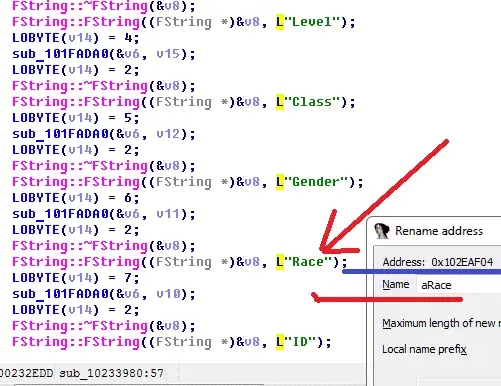Click status bar address ending 232EDD

pyautogui.click(x=26, y=373)
